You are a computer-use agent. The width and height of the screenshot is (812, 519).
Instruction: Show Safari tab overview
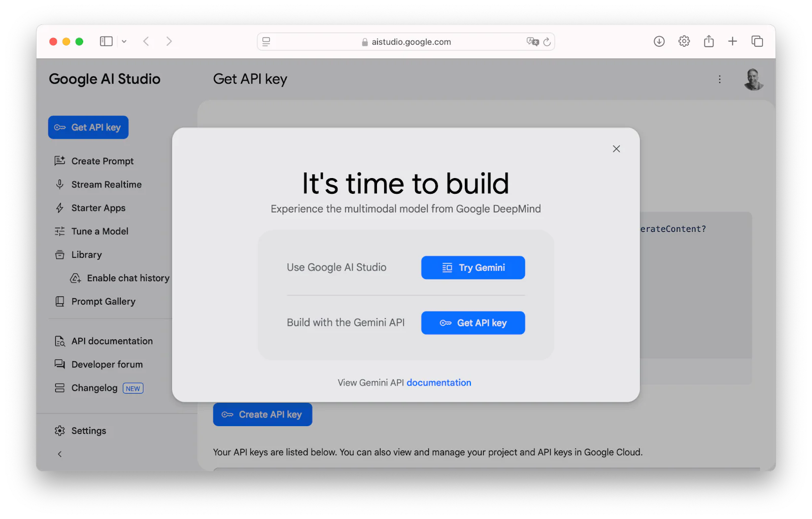coord(757,41)
